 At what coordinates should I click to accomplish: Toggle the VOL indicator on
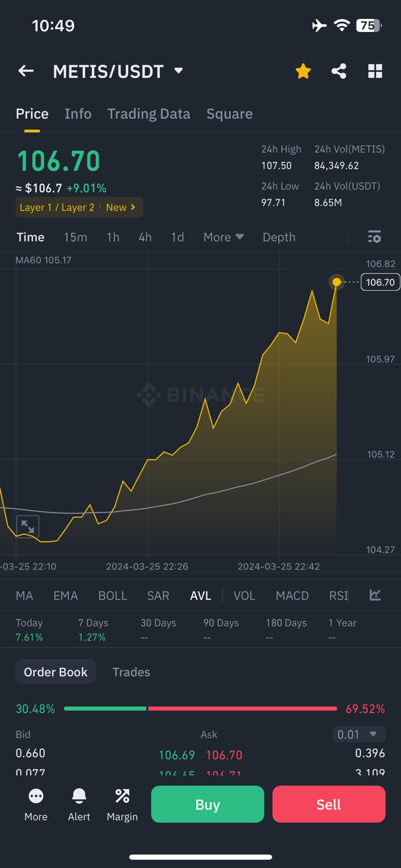coord(245,595)
